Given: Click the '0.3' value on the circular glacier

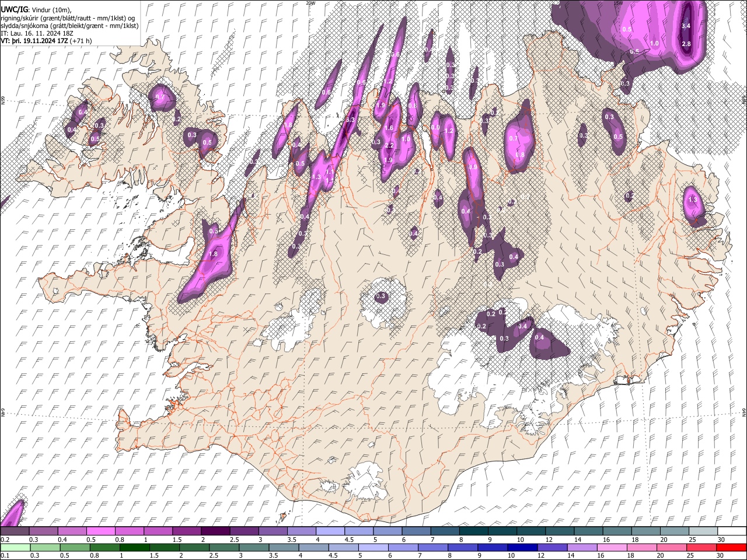Looking at the screenshot, I should pos(382,296).
